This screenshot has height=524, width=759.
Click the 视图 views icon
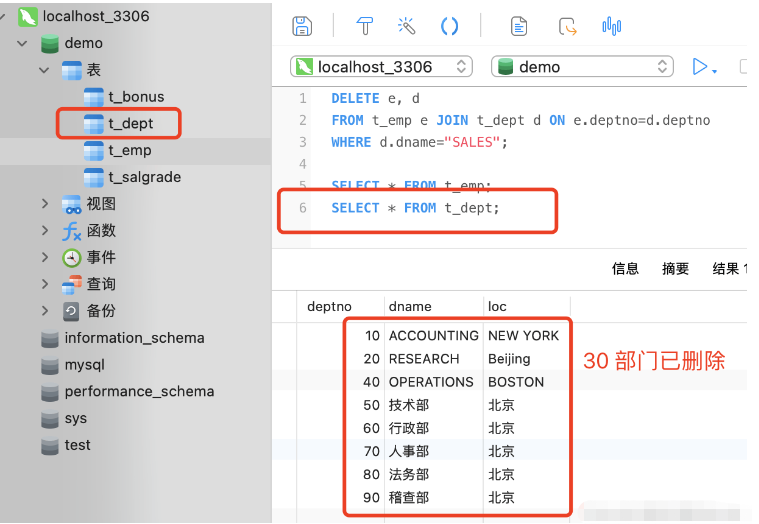click(x=72, y=204)
